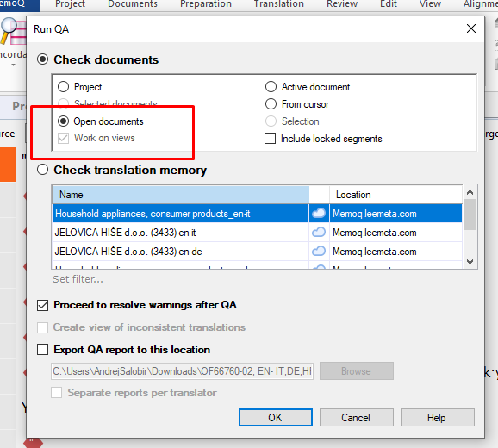Expand the Concordance dropdown arrow
498x448 pixels.
pyautogui.click(x=13, y=65)
